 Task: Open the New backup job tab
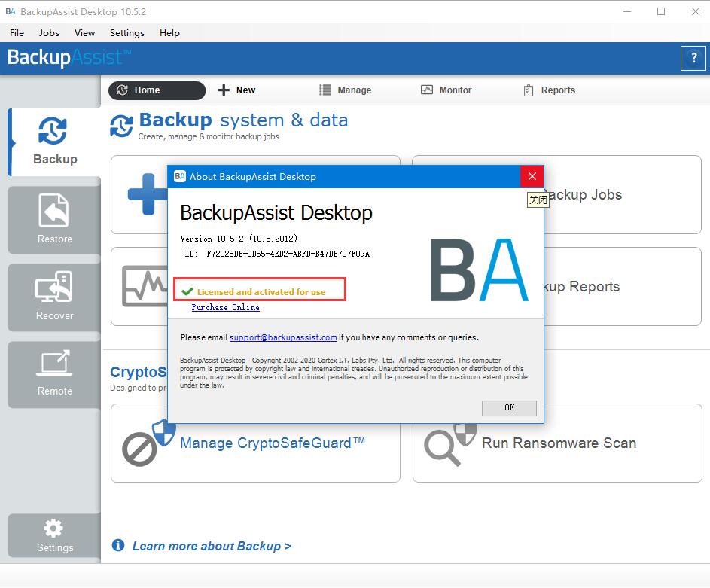(x=236, y=90)
